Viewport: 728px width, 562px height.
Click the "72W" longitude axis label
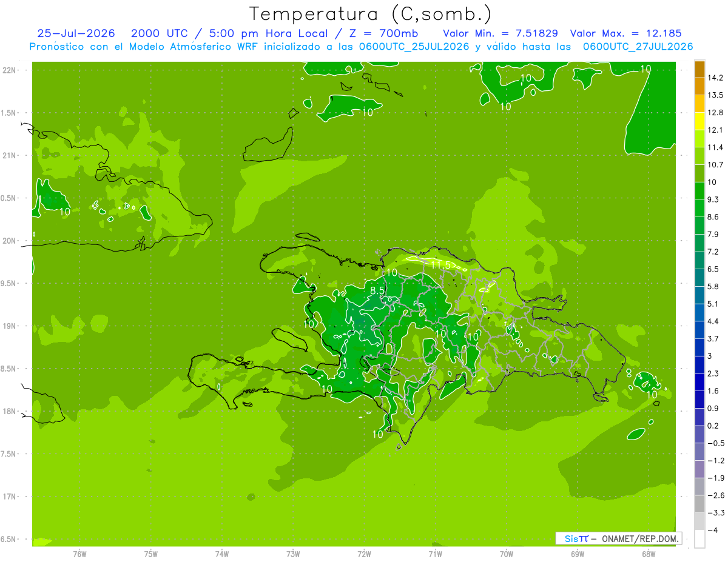(364, 554)
